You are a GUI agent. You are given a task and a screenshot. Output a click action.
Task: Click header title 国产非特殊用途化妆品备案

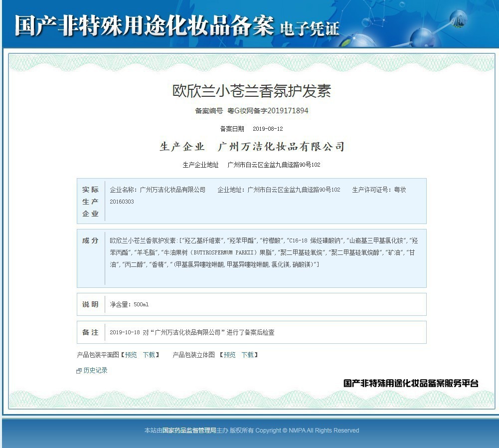point(144,25)
